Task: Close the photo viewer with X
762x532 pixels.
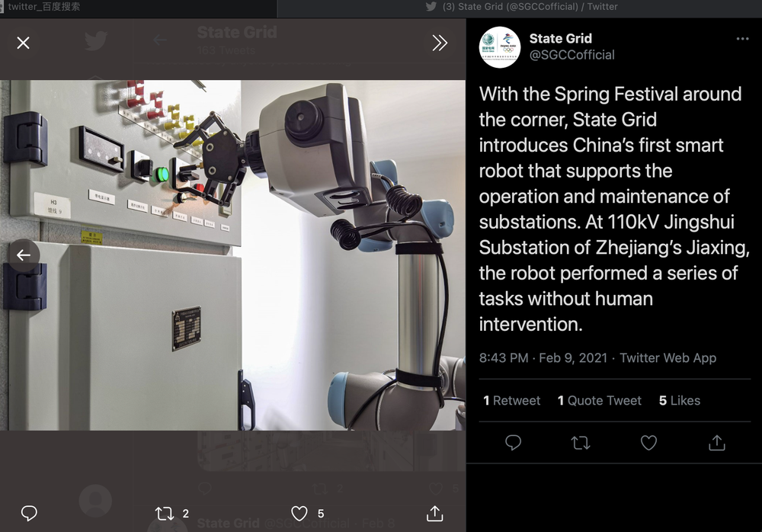Action: point(23,43)
